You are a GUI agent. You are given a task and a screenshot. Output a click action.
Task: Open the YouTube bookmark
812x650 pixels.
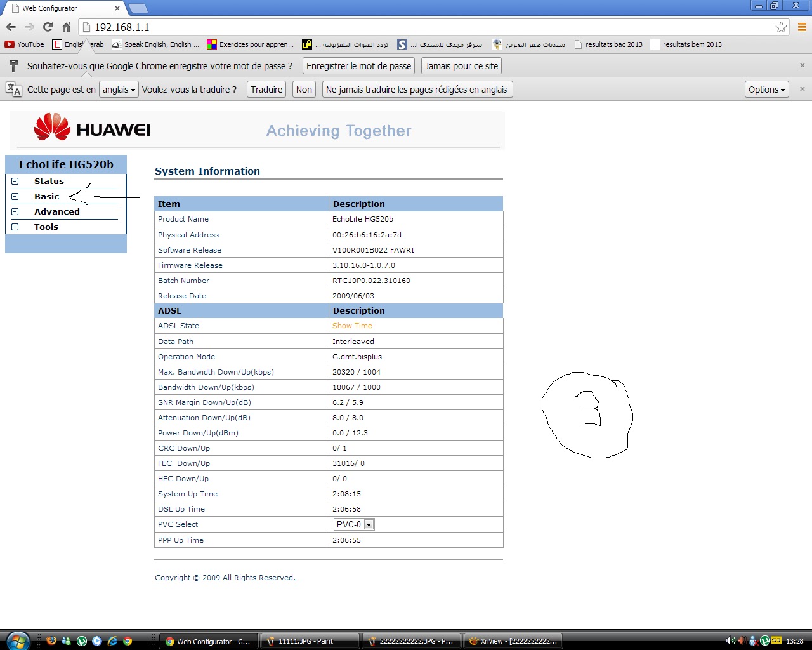(25, 44)
